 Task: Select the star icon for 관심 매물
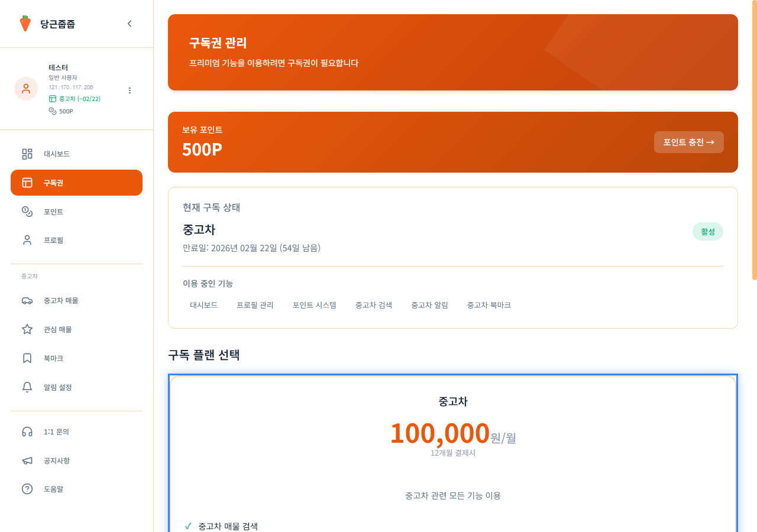point(27,329)
